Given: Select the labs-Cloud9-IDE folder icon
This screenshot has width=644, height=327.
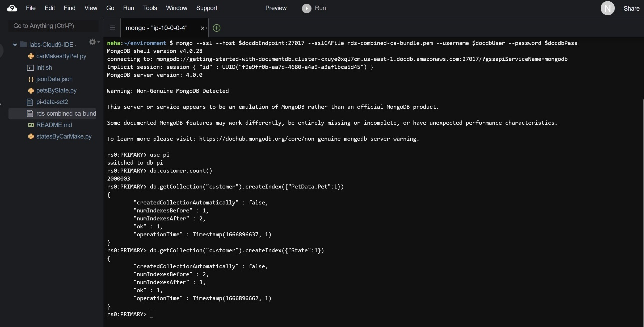Looking at the screenshot, I should coord(23,45).
